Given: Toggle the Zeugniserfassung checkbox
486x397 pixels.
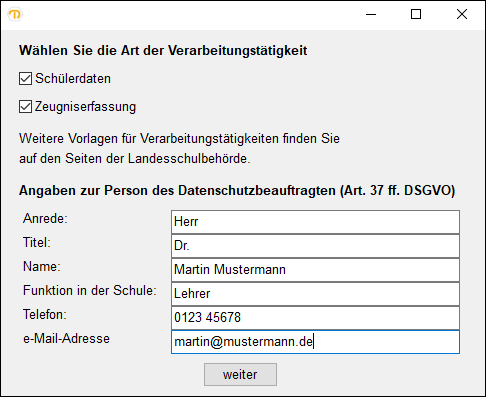Looking at the screenshot, I should [25, 107].
